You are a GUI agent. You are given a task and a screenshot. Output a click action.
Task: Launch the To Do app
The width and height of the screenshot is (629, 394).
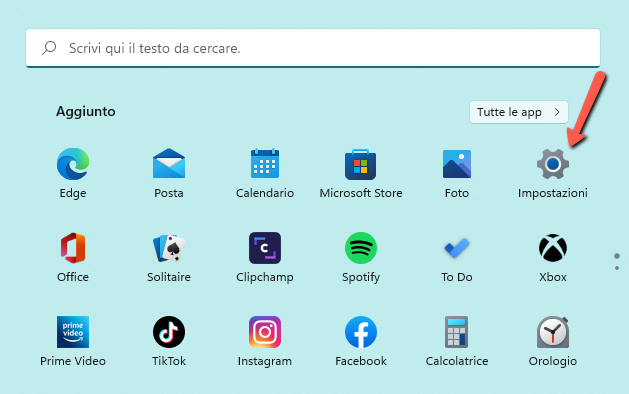point(457,248)
